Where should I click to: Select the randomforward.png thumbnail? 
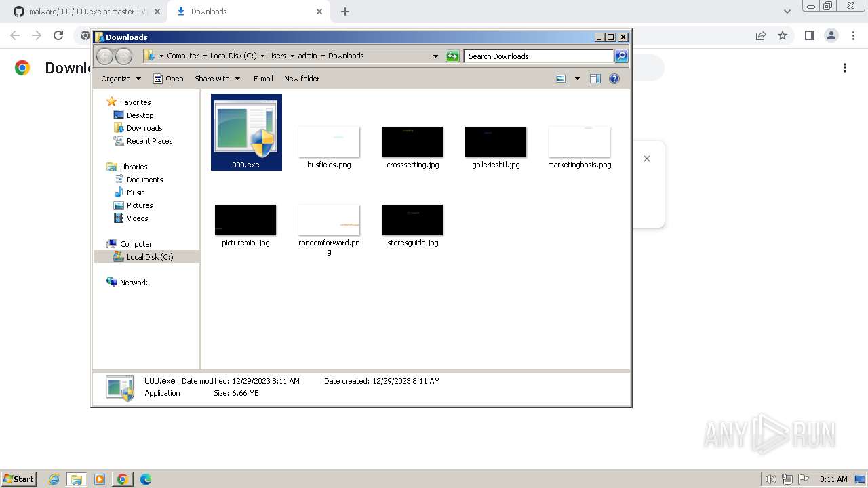[329, 220]
